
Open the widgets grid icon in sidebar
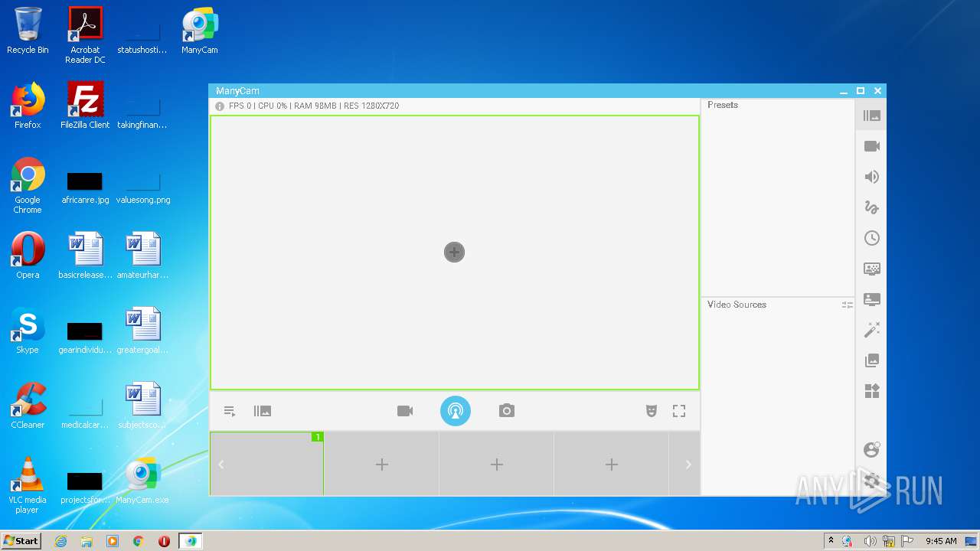tap(871, 391)
